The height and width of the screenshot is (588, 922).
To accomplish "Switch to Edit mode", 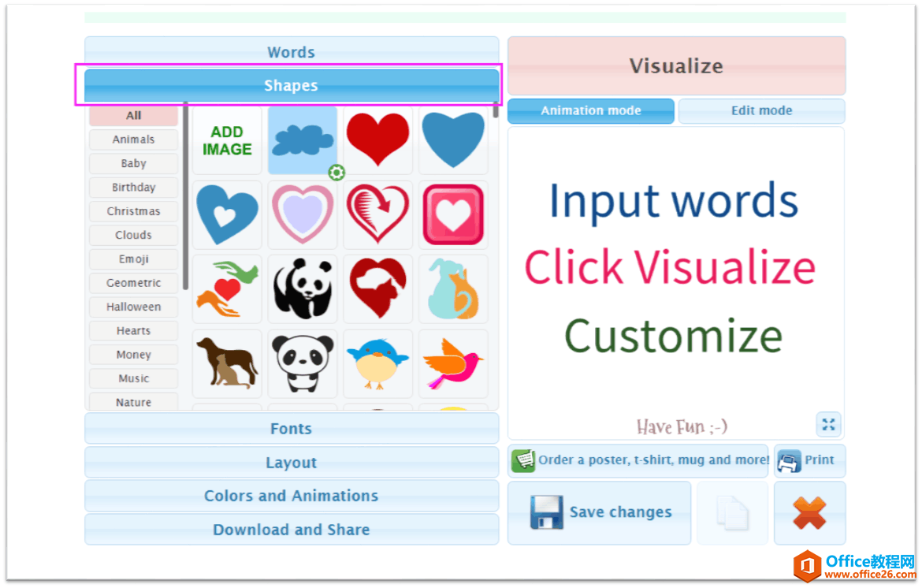I will tap(761, 110).
